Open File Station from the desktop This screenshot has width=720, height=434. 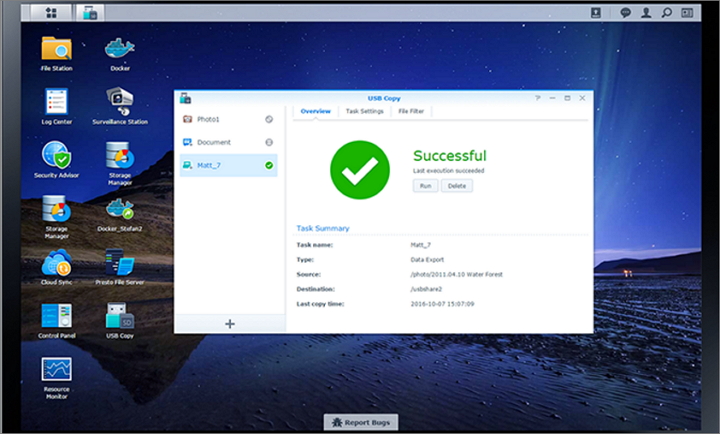point(56,49)
